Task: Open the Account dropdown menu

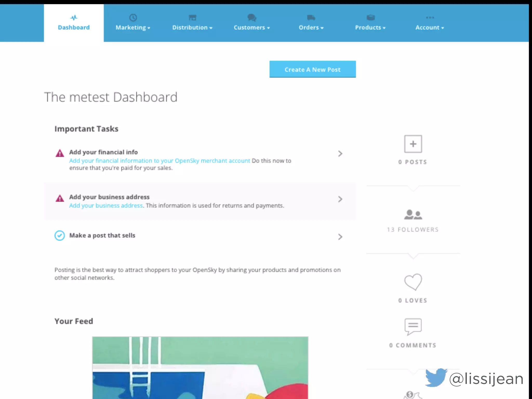Action: coord(430,27)
